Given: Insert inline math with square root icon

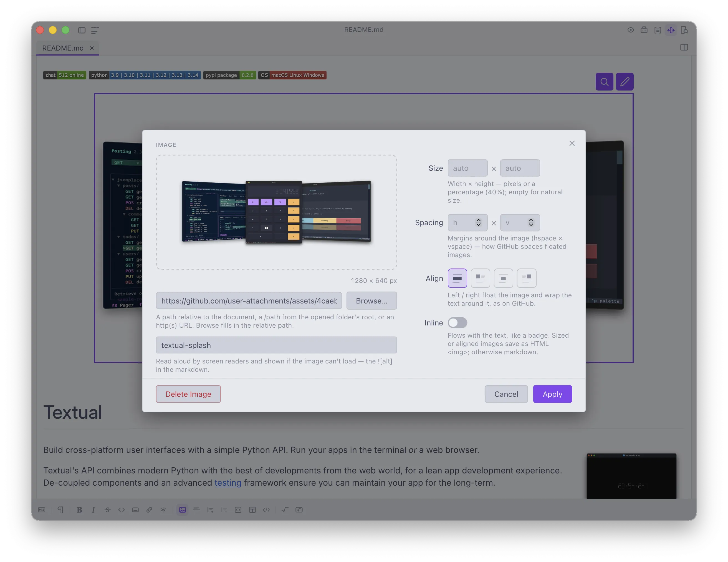Looking at the screenshot, I should click(285, 510).
